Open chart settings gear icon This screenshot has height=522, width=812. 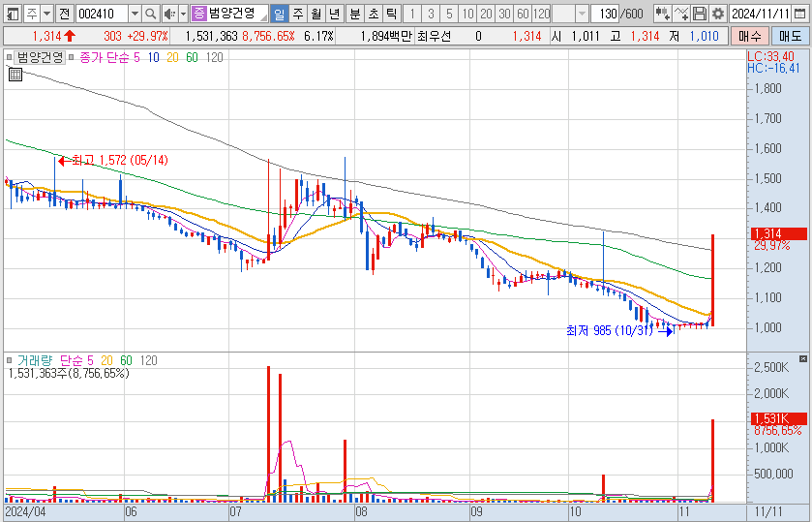coord(718,14)
